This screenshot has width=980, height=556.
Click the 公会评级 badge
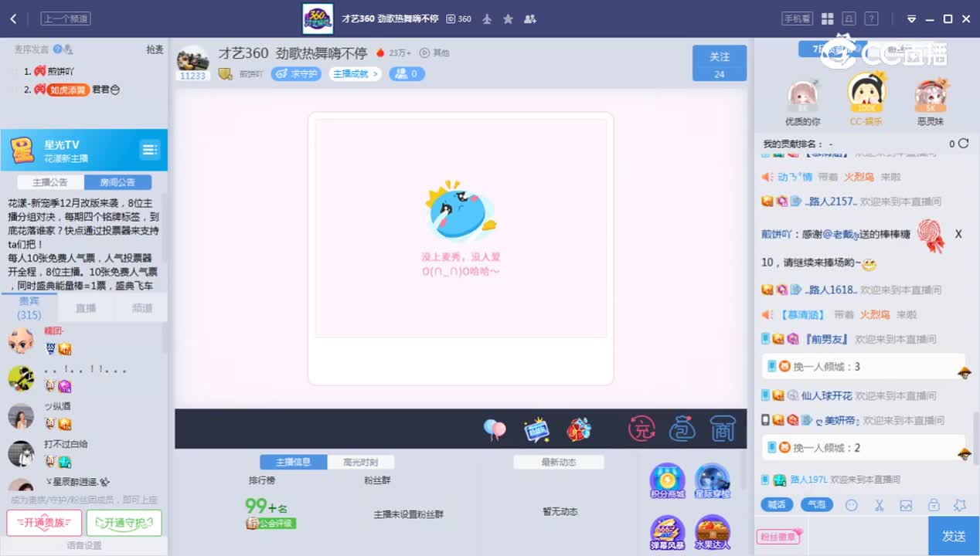pyautogui.click(x=271, y=524)
